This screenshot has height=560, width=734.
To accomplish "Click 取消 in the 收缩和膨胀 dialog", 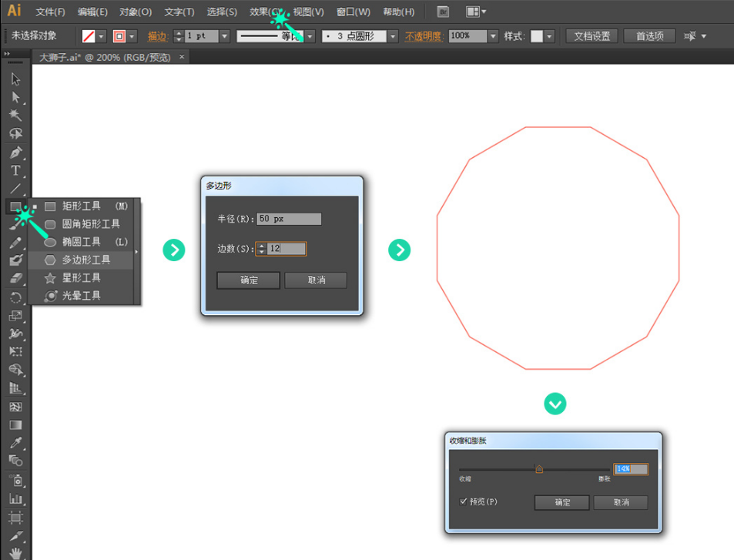I will coord(620,502).
